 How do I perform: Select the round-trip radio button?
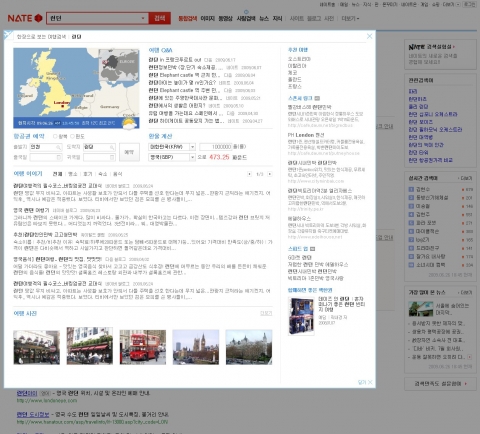[x=55, y=136]
